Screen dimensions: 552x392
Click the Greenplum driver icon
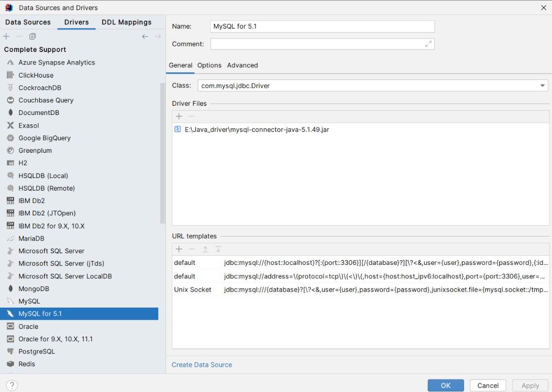(11, 150)
